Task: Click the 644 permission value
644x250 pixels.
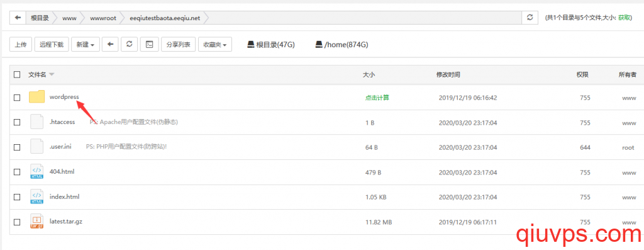Action: coord(585,147)
